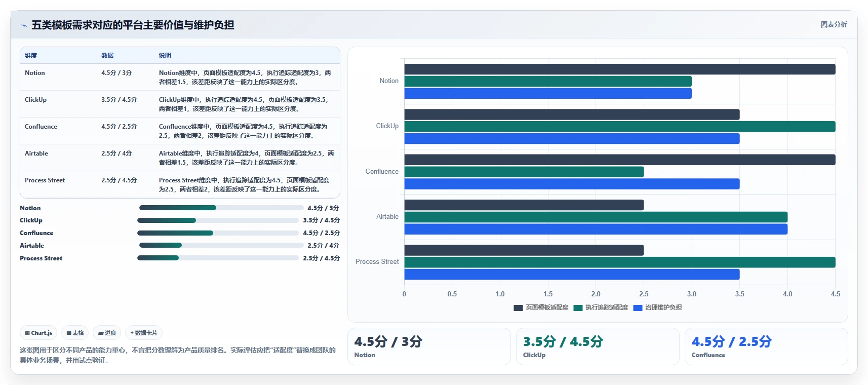The height and width of the screenshot is (385, 868).
Task: Click the Chart.js chip
Action: pyautogui.click(x=38, y=333)
